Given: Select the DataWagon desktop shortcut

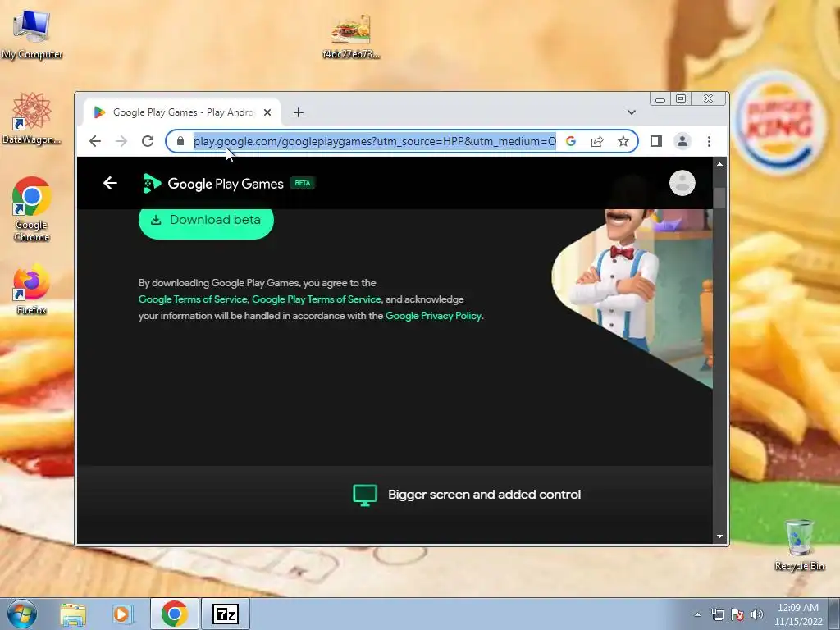Looking at the screenshot, I should (32, 118).
